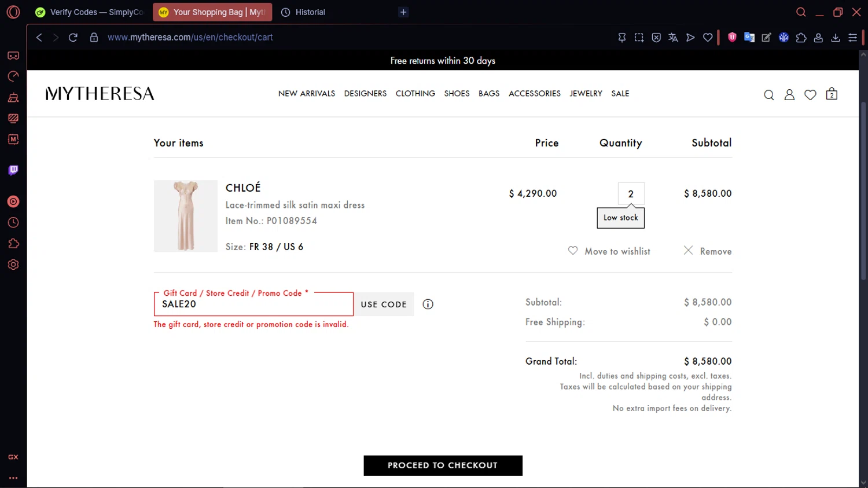Click the Free returns within 30 days banner

pyautogui.click(x=443, y=61)
